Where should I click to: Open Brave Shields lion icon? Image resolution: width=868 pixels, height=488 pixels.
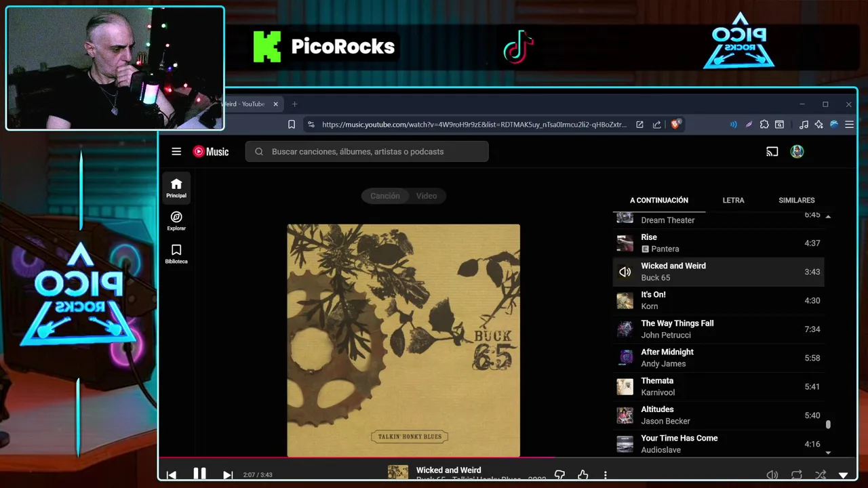tap(675, 124)
